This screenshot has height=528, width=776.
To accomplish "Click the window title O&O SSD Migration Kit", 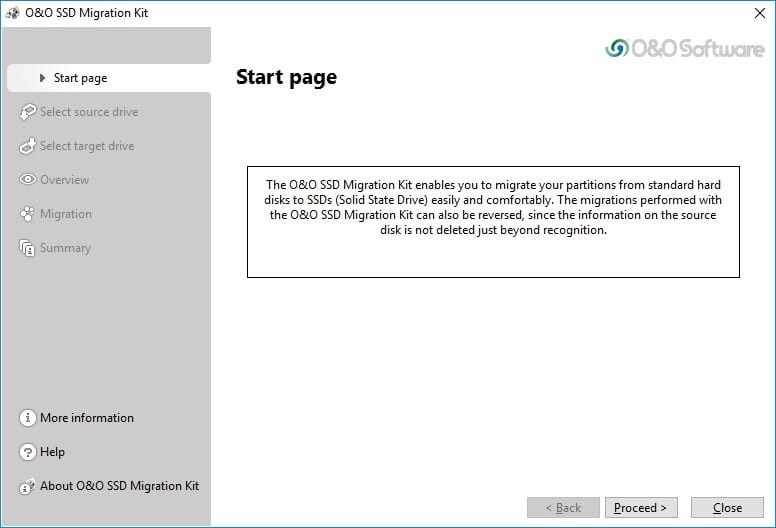I will click(87, 13).
